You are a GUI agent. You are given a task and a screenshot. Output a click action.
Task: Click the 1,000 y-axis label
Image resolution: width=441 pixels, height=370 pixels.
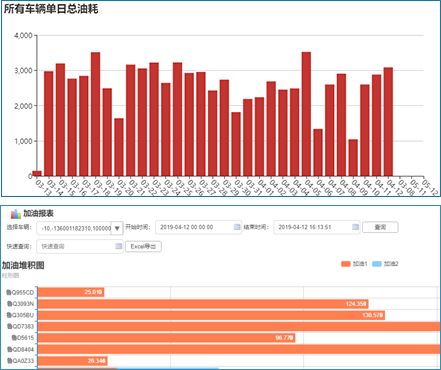(23, 141)
